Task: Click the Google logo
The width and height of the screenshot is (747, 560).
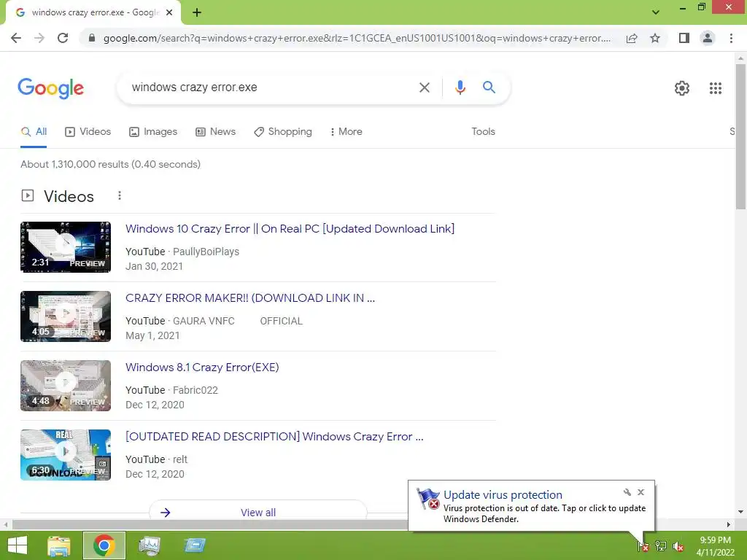Action: click(50, 88)
